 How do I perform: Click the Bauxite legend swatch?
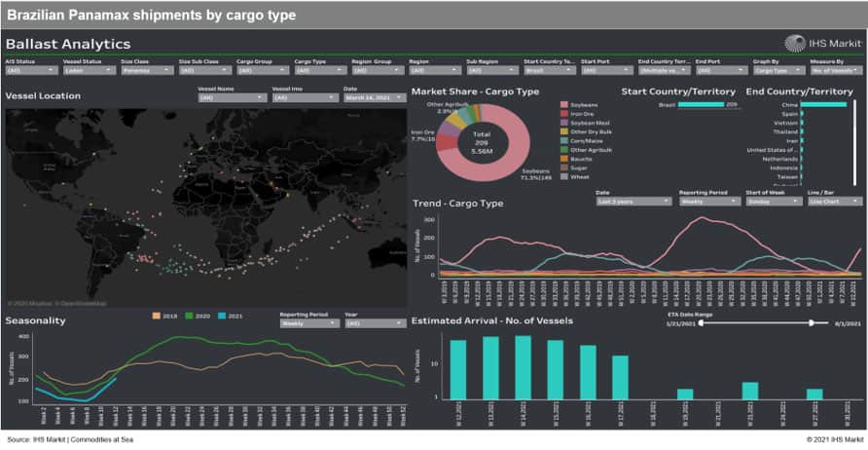tap(564, 159)
